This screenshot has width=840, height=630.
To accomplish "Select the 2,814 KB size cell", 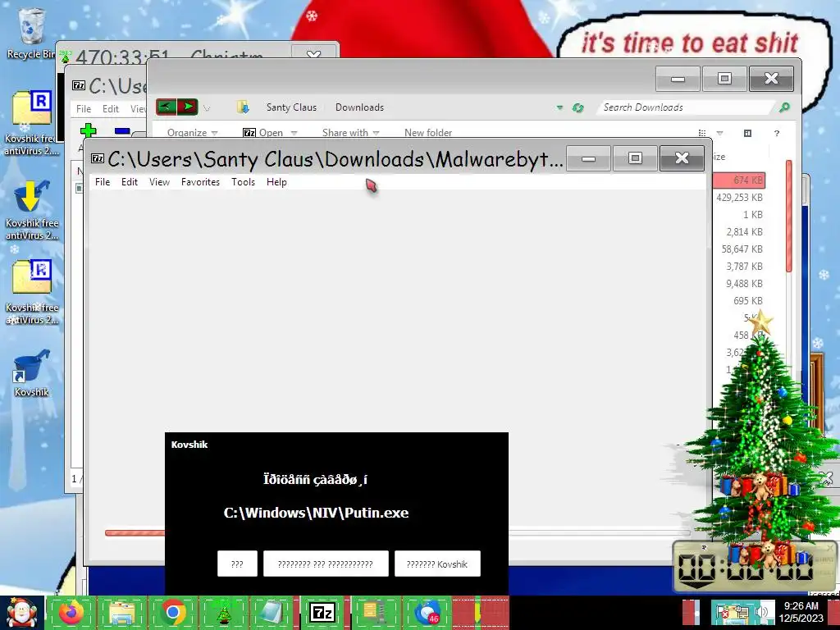I will click(x=744, y=232).
